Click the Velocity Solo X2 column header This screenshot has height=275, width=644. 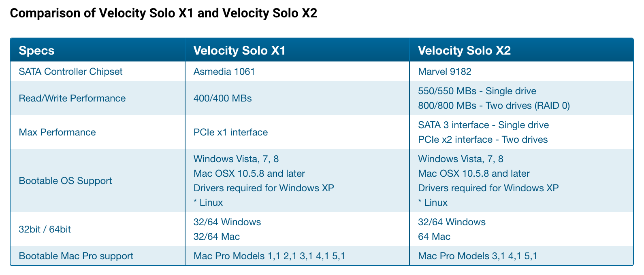point(464,51)
